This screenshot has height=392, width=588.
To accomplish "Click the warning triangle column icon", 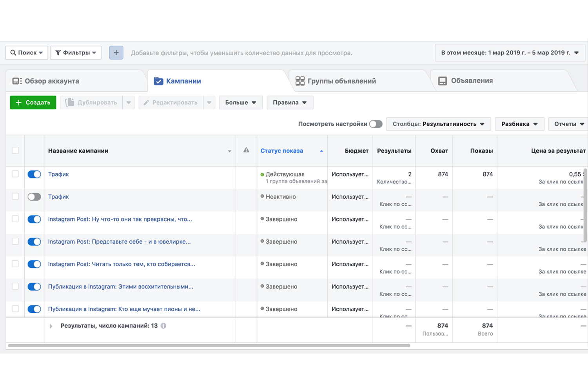I will click(x=246, y=150).
